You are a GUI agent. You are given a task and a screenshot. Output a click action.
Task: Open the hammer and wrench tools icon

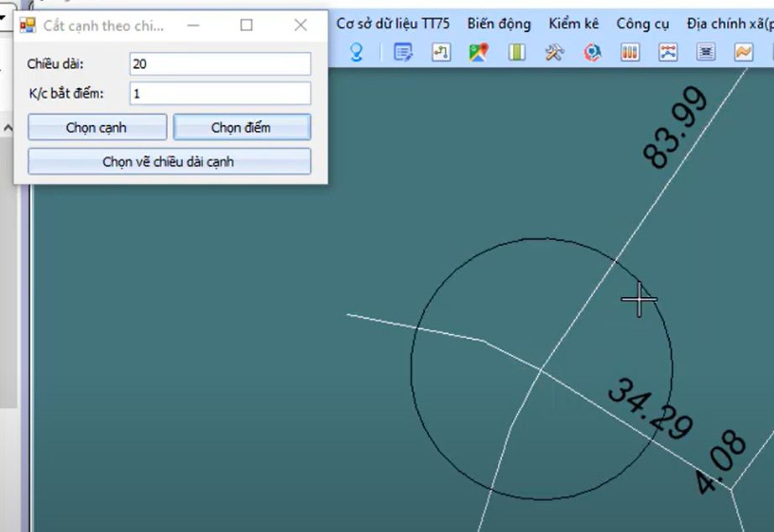tap(554, 53)
